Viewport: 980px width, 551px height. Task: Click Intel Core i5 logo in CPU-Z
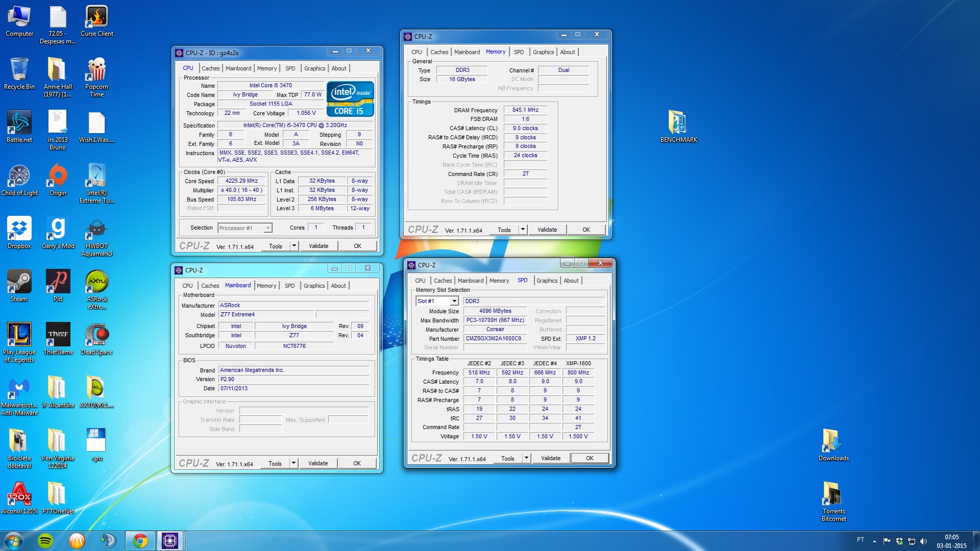[350, 99]
